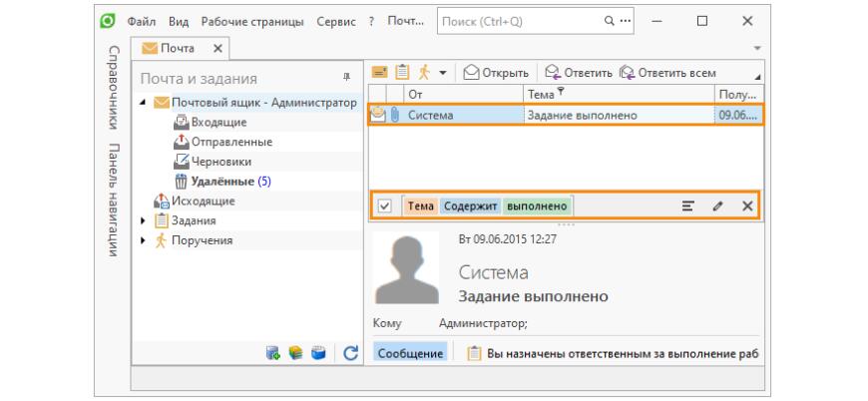868x401 pixels.
Task: Click the filter list lines icon
Action: click(x=688, y=205)
